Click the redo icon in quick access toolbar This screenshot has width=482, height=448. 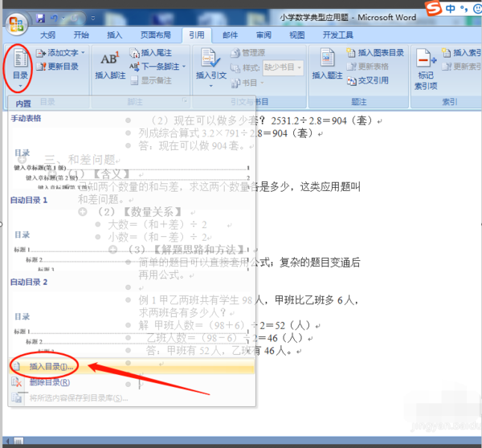74,18
